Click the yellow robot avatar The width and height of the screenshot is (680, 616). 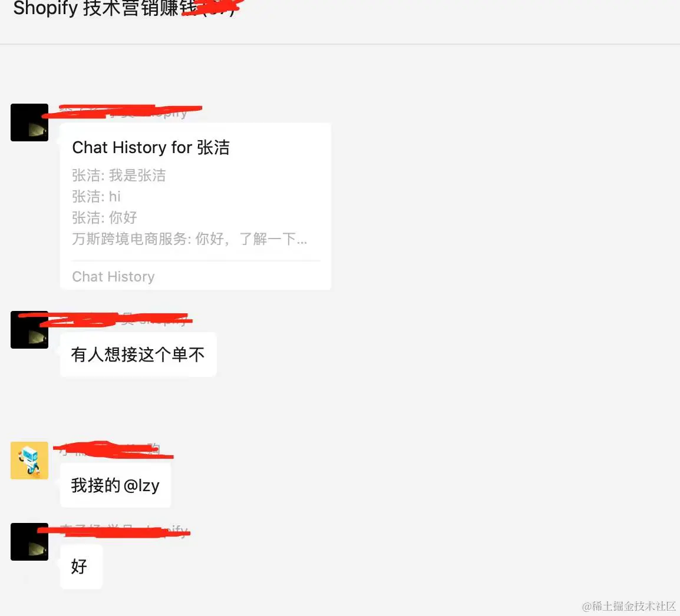tap(29, 461)
